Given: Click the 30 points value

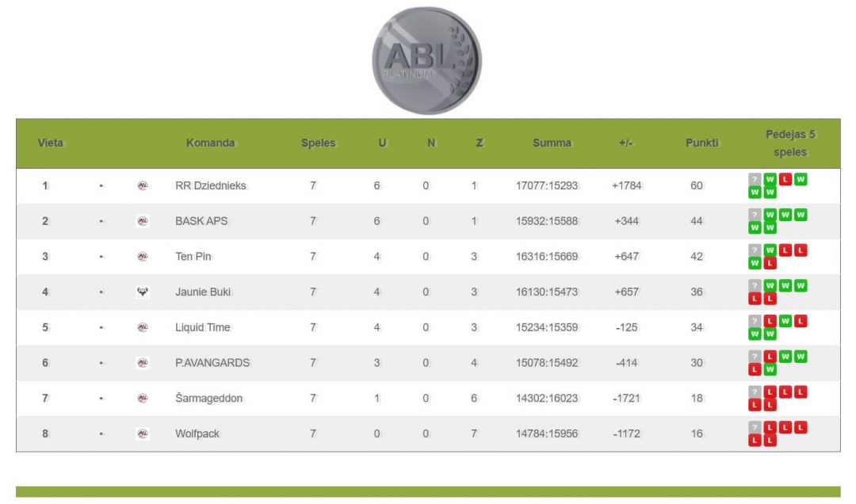Looking at the screenshot, I should pyautogui.click(x=697, y=363).
